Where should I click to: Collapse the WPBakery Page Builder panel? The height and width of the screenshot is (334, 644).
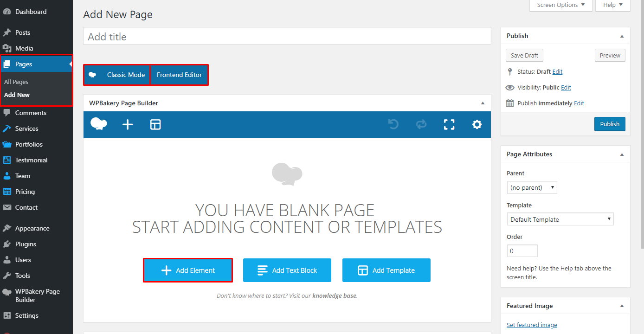pyautogui.click(x=483, y=103)
